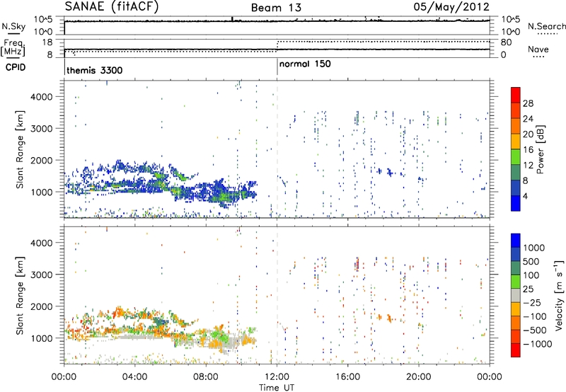Select the gray −25 to 25 Velocity segment
Viewport: 566px width, 392px height.
pos(516,295)
